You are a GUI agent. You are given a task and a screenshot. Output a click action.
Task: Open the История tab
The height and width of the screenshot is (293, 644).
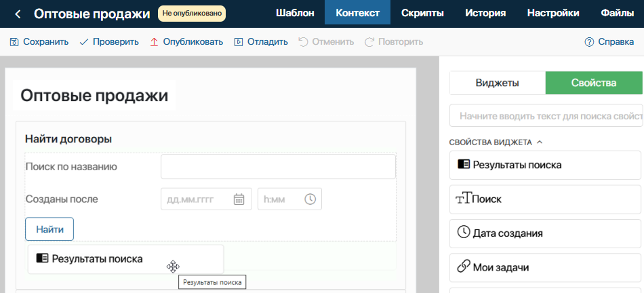(x=485, y=13)
